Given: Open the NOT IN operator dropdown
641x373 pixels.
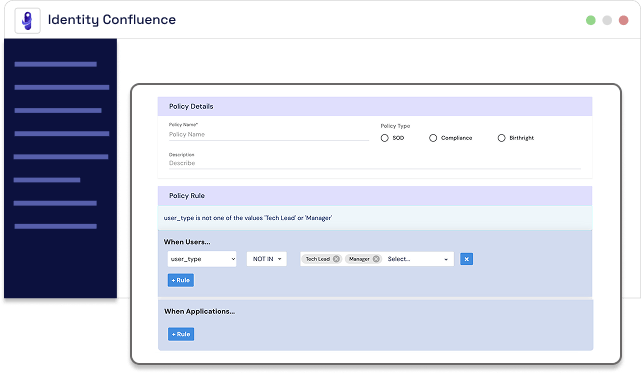Looking at the screenshot, I should [x=267, y=259].
